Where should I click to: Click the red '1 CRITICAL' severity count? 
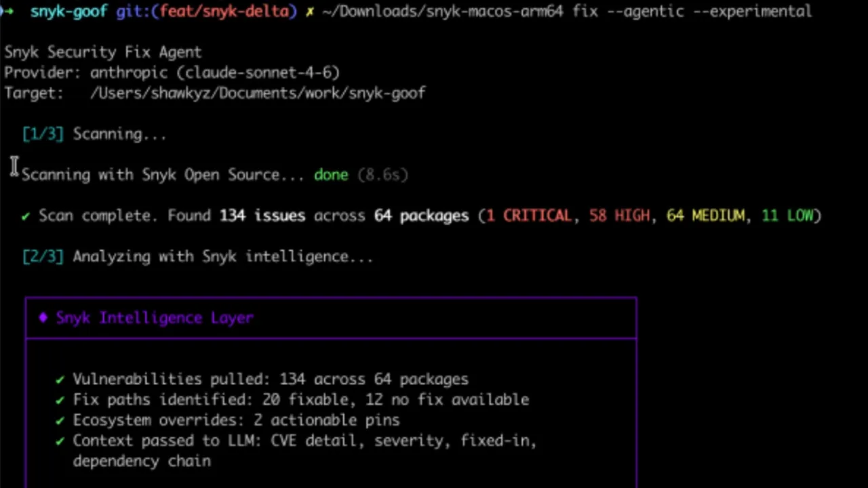coord(530,216)
